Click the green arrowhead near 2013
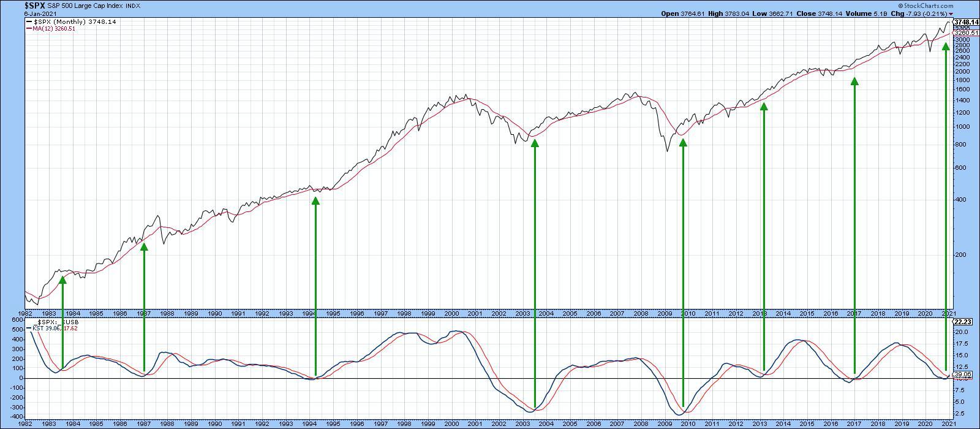980x429 pixels. pos(764,107)
